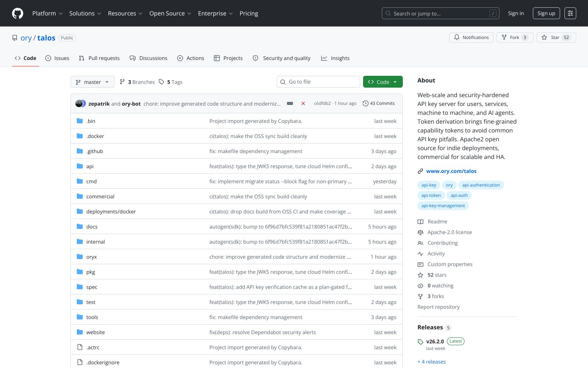Image resolution: width=588 pixels, height=368 pixels.
Task: Click the GitHub logo icon
Action: (x=18, y=13)
